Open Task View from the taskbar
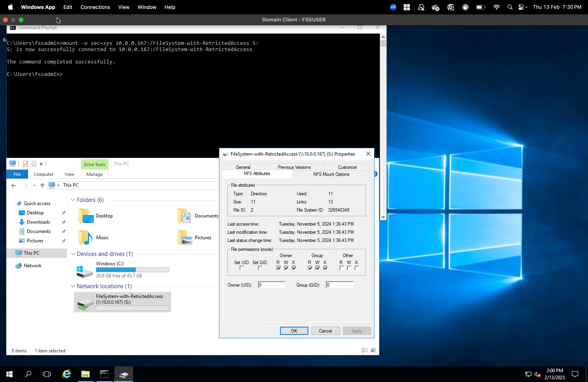588x382 pixels. click(47, 374)
